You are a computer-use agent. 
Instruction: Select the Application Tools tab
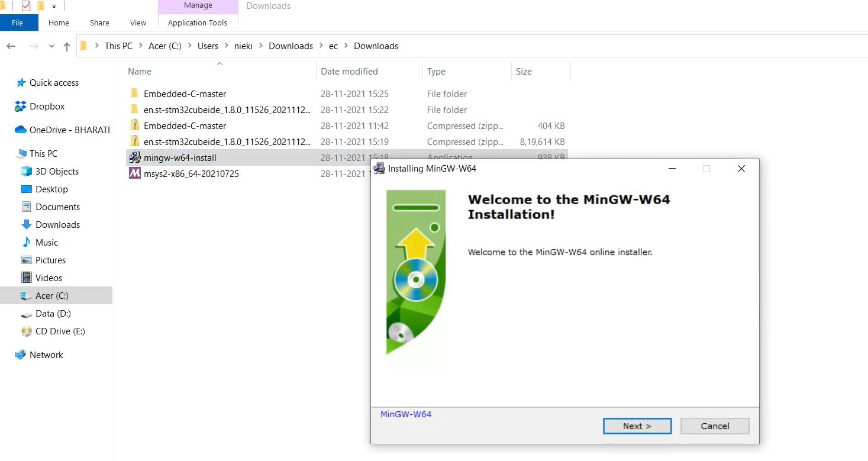tap(198, 22)
